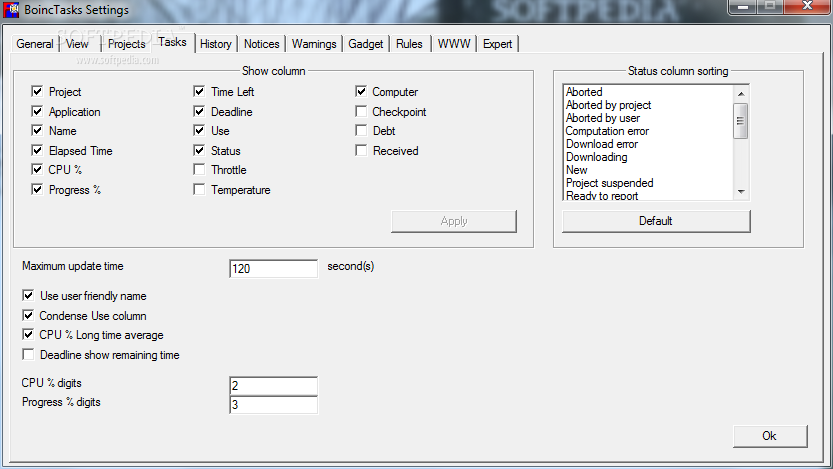833x469 pixels.
Task: Enable the Checkpoint column
Action: [361, 111]
